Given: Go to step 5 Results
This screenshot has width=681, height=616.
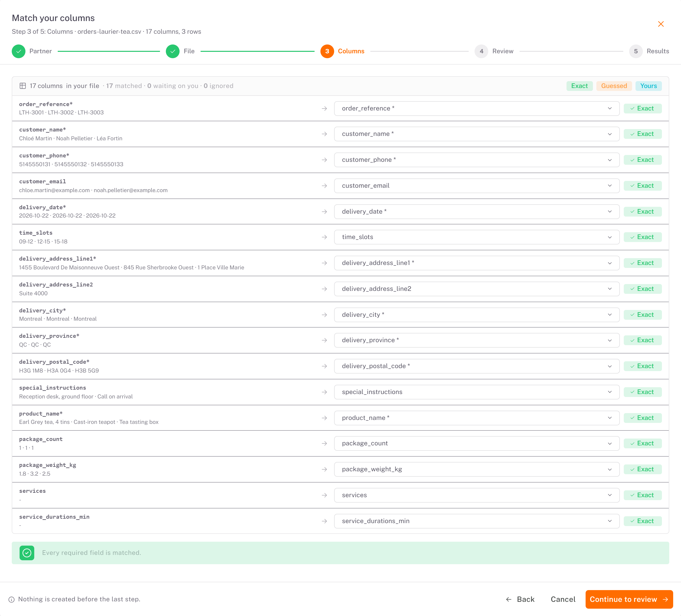Looking at the screenshot, I should tap(649, 51).
